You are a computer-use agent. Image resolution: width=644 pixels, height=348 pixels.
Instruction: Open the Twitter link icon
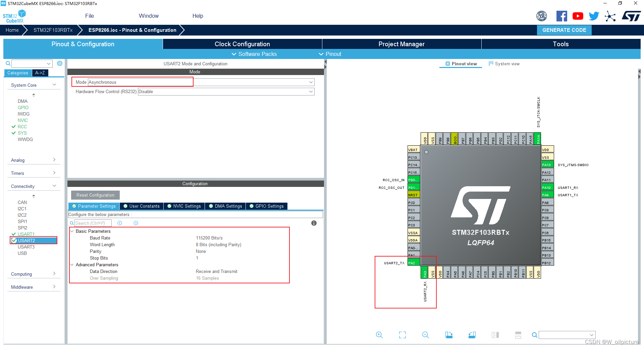click(594, 16)
